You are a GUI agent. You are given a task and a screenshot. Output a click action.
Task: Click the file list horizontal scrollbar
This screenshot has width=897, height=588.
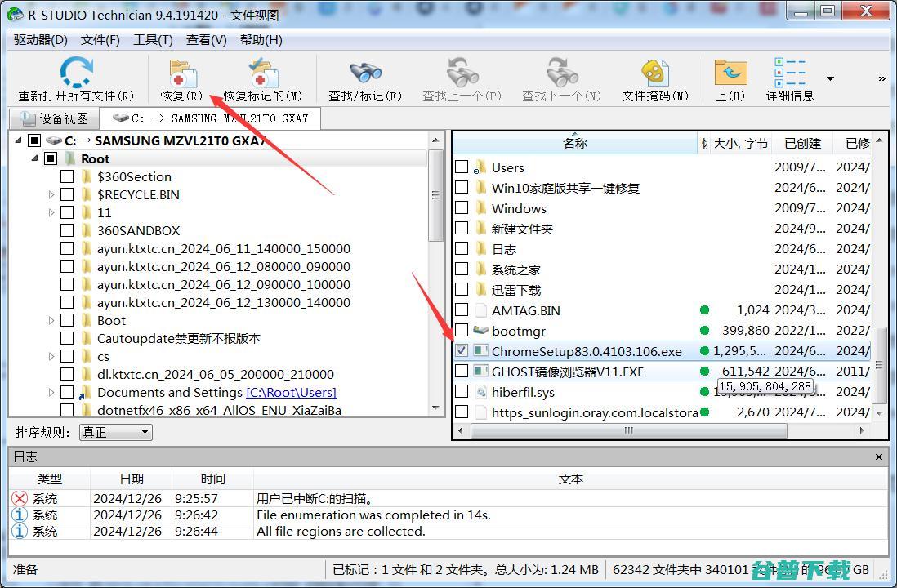[627, 430]
